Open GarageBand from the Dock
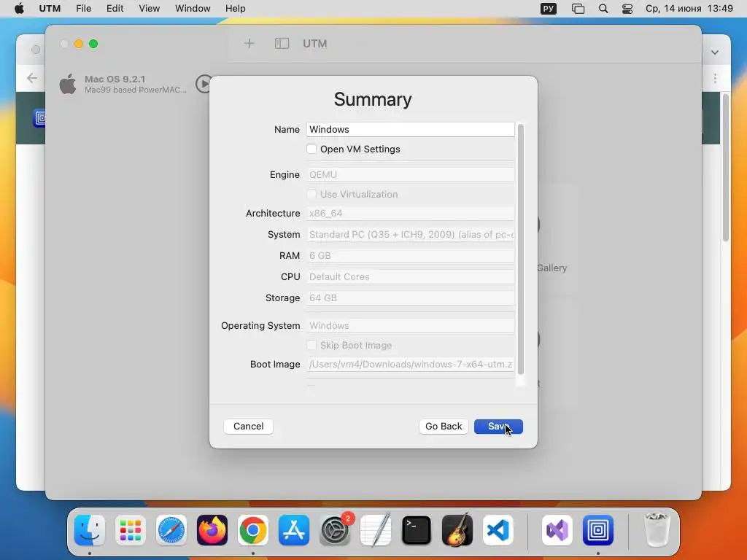This screenshot has width=747, height=560. pos(457,530)
